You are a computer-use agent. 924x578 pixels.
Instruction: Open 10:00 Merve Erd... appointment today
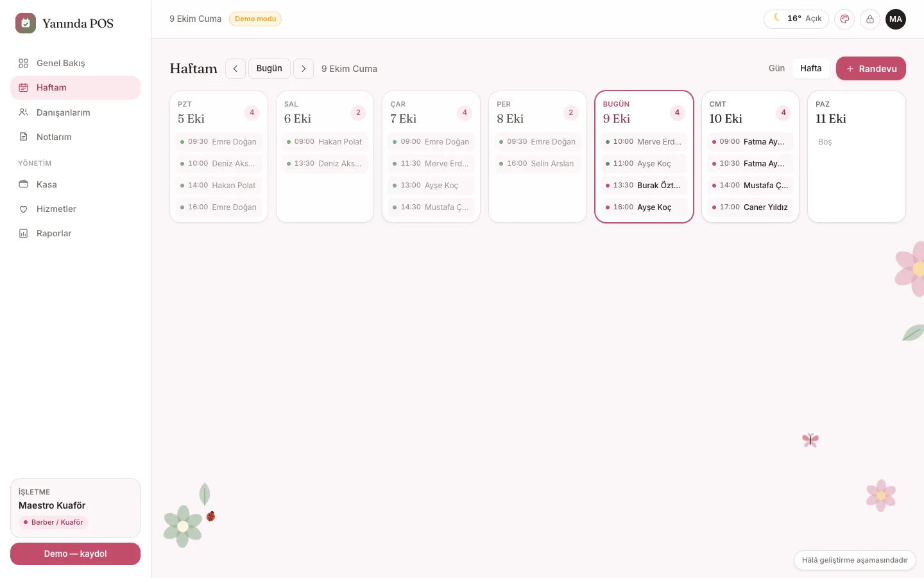pyautogui.click(x=644, y=142)
